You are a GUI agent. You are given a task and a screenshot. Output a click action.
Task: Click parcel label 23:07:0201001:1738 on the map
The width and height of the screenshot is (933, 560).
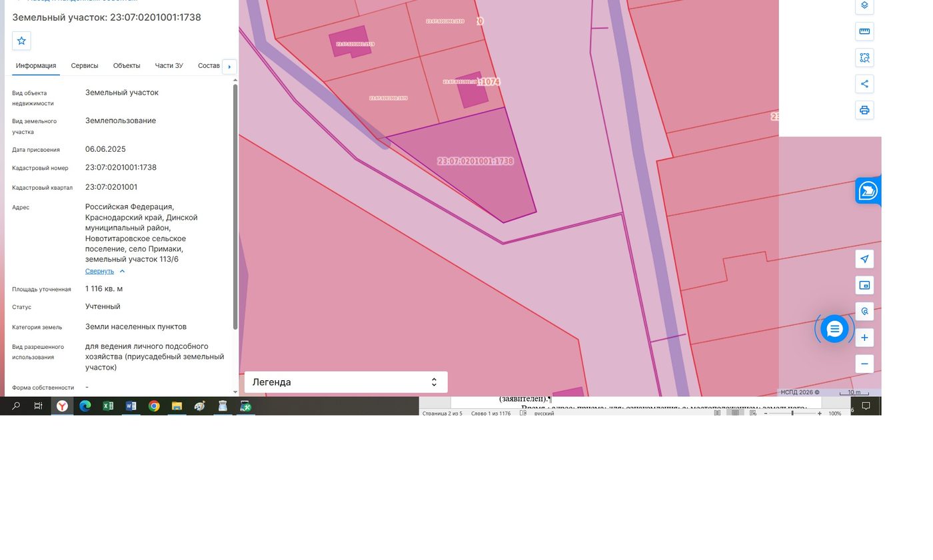tap(475, 161)
